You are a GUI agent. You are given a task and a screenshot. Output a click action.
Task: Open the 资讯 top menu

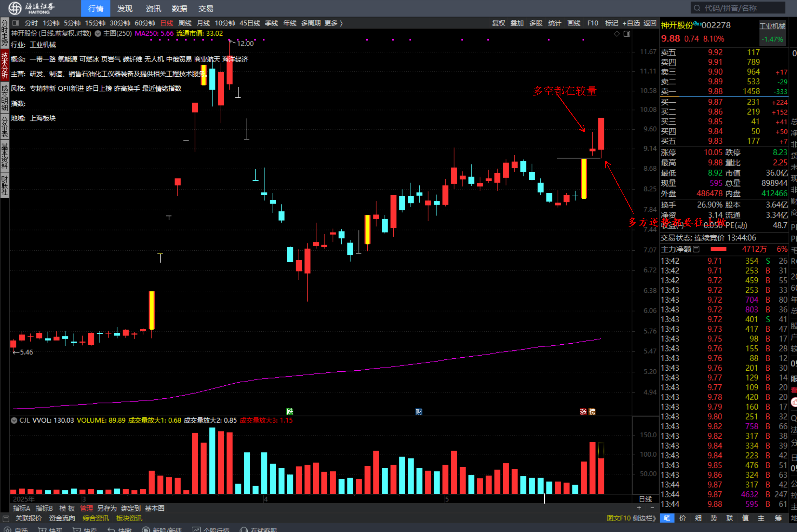[153, 8]
